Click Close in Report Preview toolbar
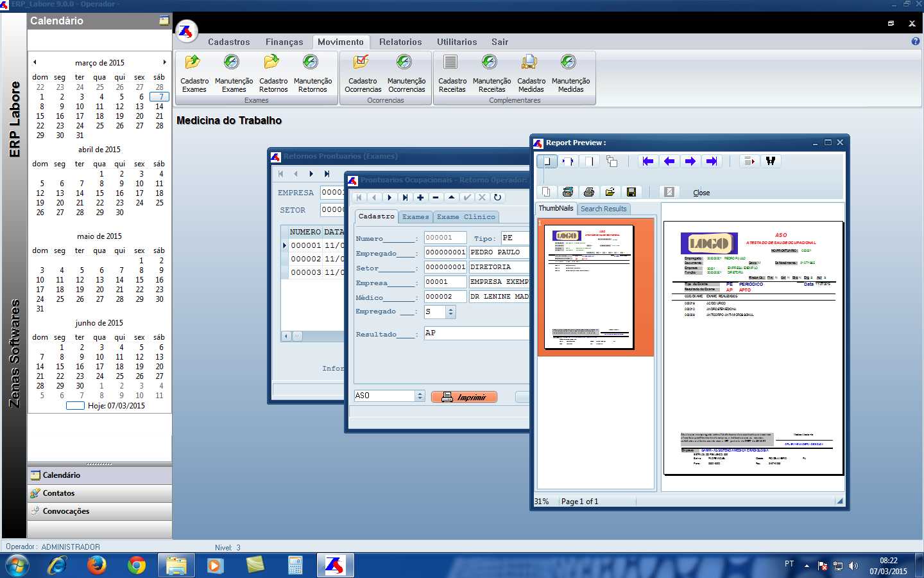The width and height of the screenshot is (924, 578). coord(701,193)
